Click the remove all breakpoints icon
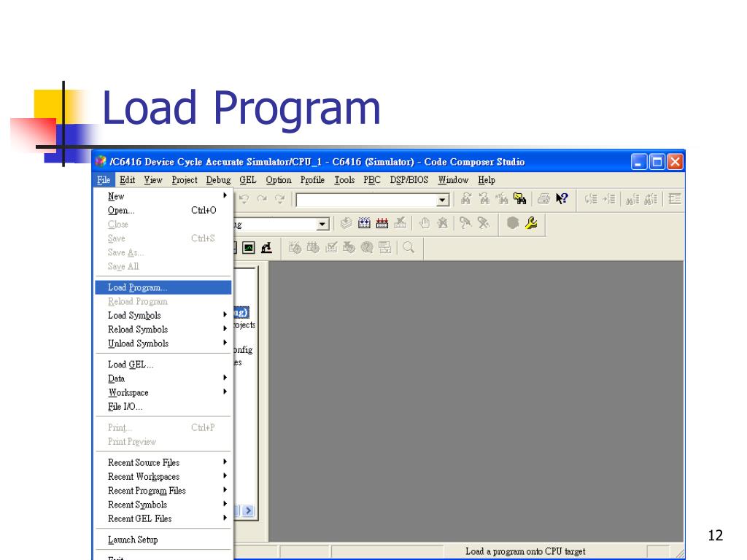The height and width of the screenshot is (560, 747). tap(443, 223)
